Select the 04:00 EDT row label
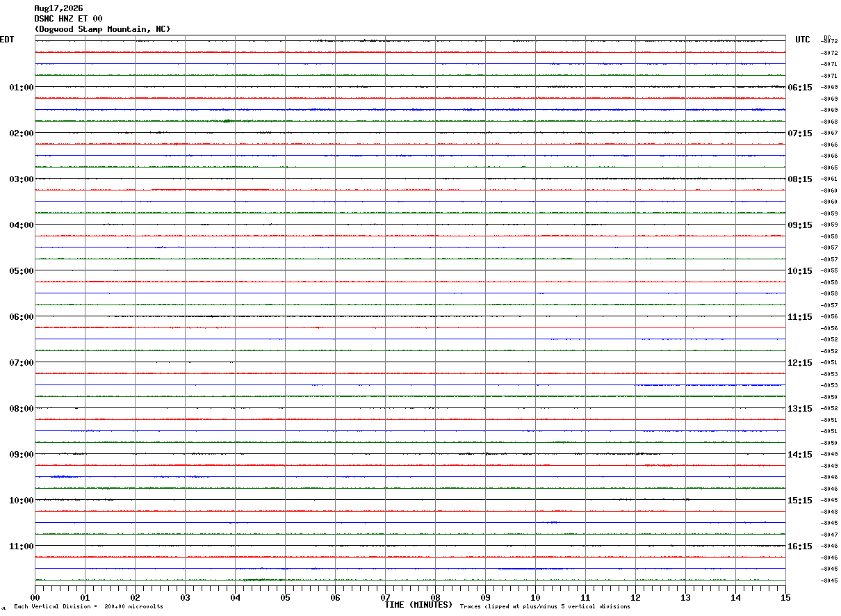This screenshot has width=841, height=616. point(22,225)
